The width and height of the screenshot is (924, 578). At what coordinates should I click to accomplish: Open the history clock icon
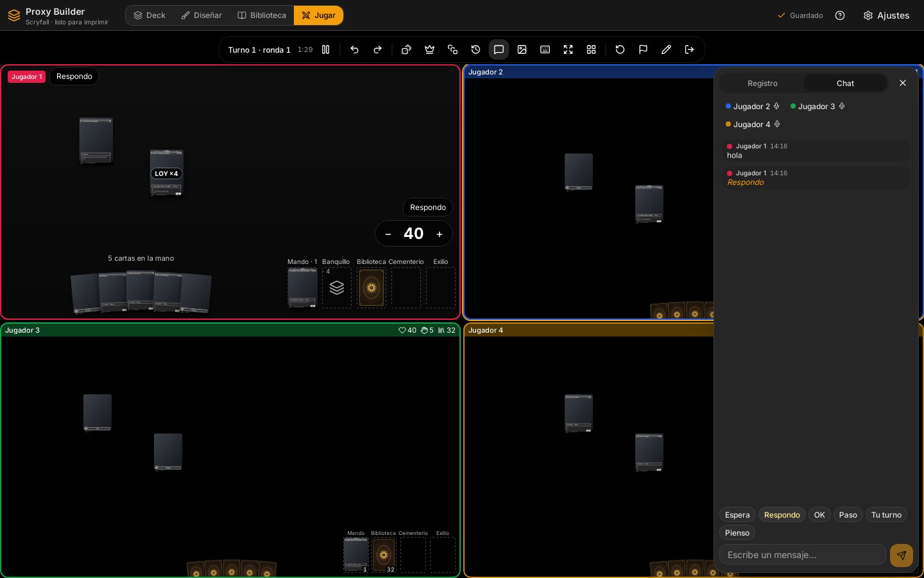point(475,49)
